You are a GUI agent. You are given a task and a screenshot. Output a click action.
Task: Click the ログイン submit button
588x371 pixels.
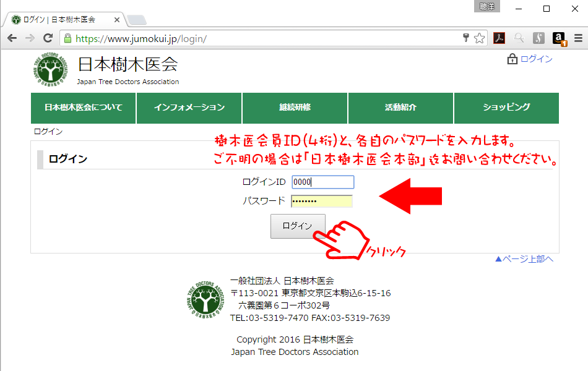(298, 226)
